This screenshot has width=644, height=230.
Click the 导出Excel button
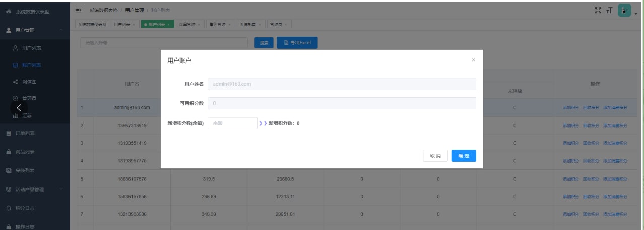click(297, 43)
